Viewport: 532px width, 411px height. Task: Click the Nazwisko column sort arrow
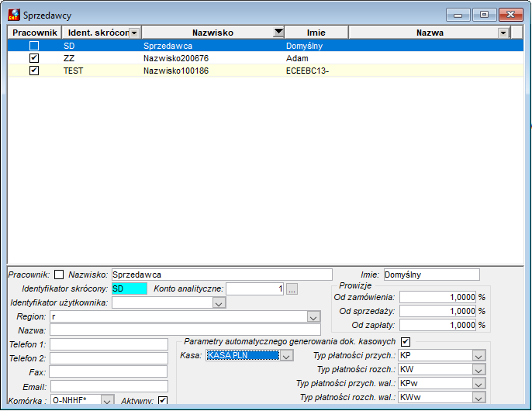pos(278,33)
